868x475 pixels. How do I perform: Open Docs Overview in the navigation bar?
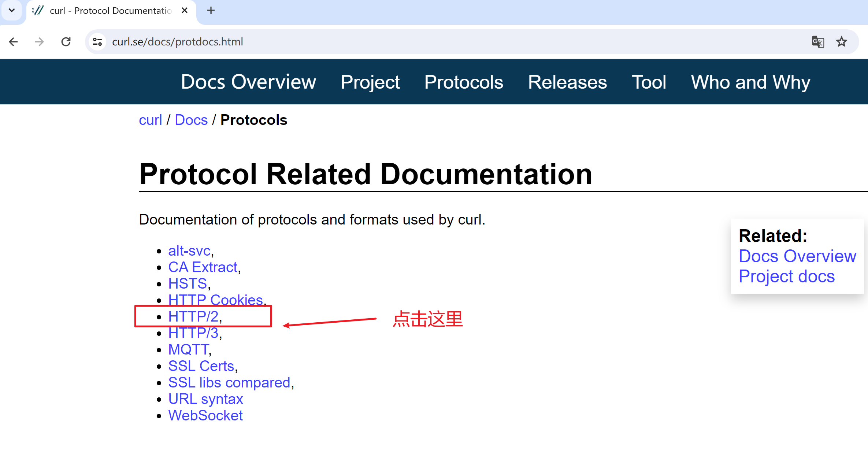click(248, 82)
